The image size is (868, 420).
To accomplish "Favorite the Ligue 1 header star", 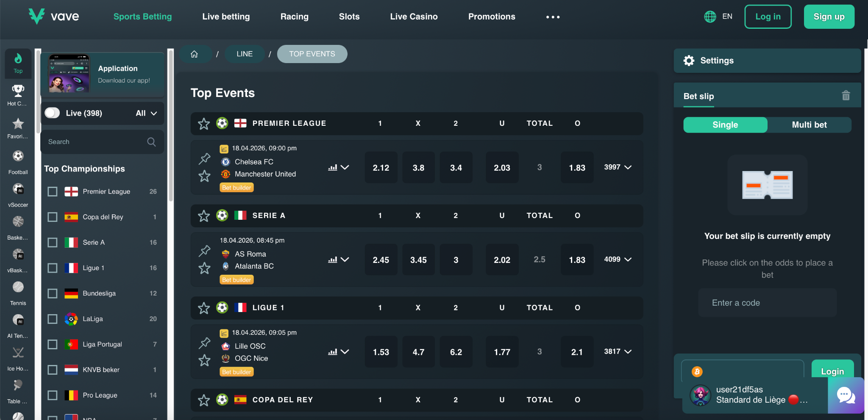I will click(204, 308).
